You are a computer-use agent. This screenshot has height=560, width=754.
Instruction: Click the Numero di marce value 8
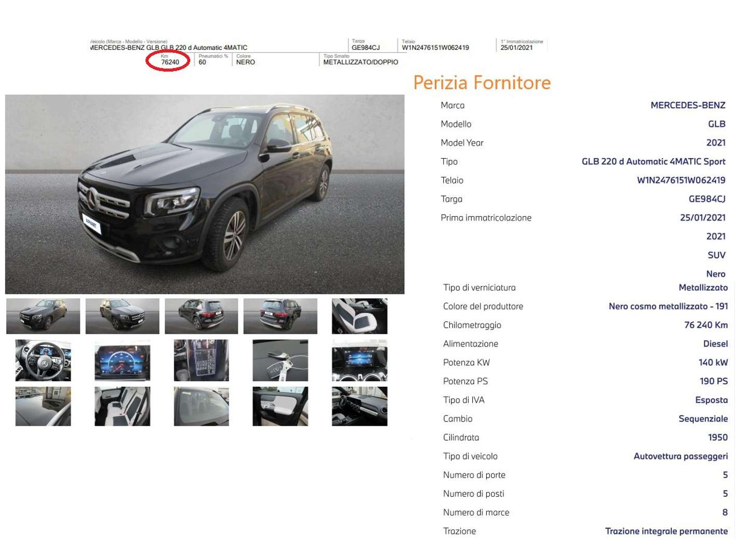point(725,512)
